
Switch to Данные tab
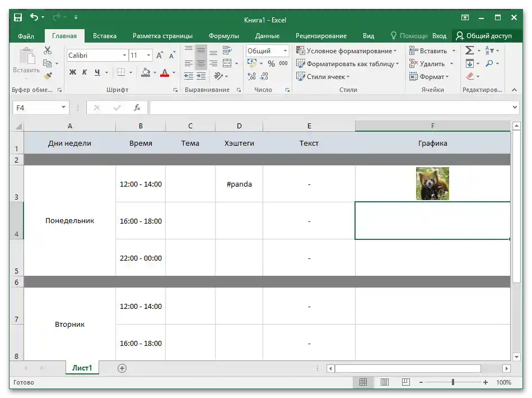point(267,36)
